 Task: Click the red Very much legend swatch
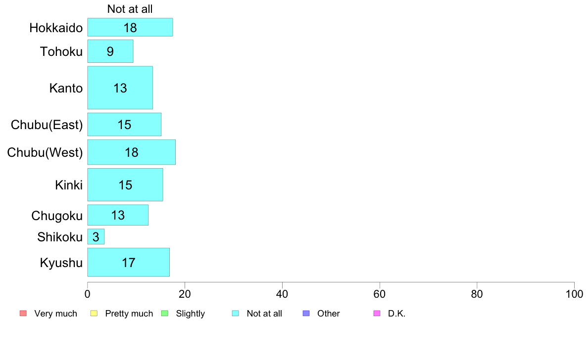(23, 313)
